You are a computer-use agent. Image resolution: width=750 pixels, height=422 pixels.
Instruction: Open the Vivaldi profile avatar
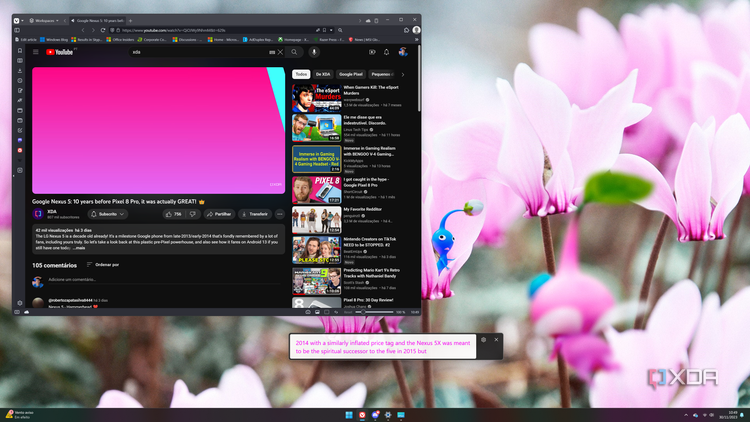point(417,30)
